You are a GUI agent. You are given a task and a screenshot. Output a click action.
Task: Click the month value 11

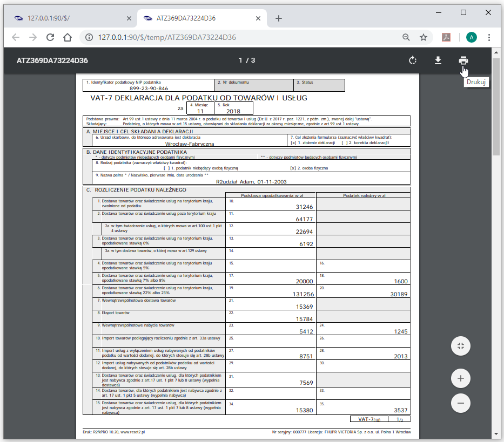pos(200,111)
